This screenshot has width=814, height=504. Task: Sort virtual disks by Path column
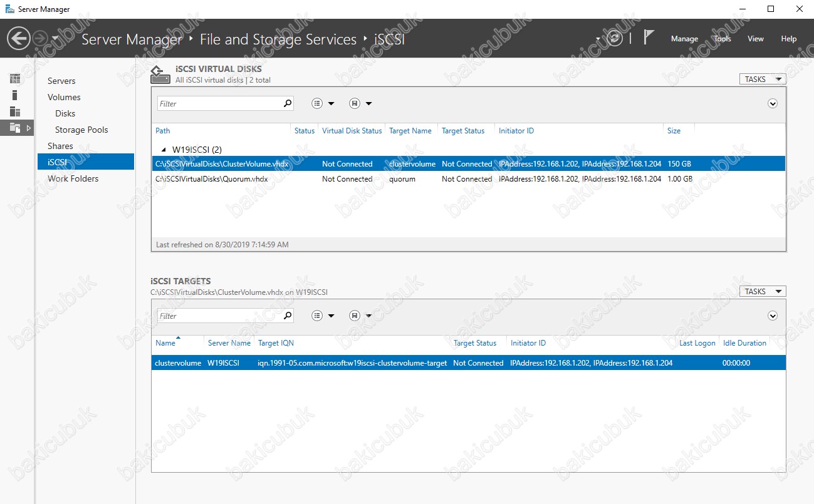(x=163, y=131)
